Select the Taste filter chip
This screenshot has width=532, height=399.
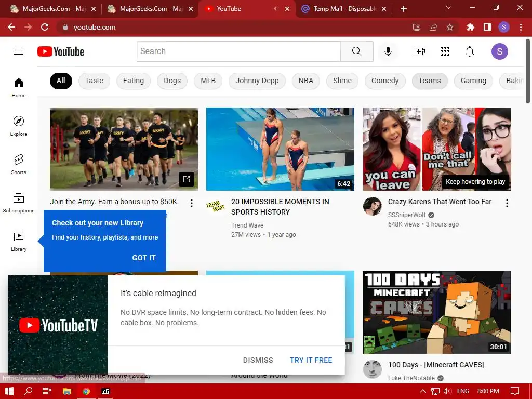[x=94, y=81]
